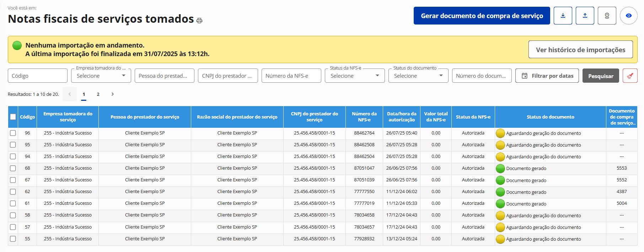
Task: Go to next results page arrow
Action: [113, 94]
